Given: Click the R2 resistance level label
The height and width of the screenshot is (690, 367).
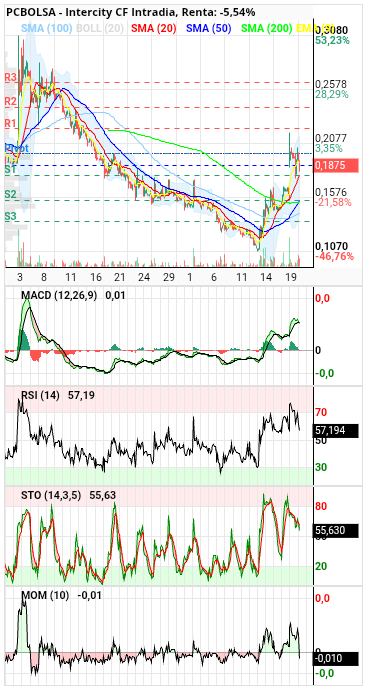Looking at the screenshot, I should [x=11, y=102].
